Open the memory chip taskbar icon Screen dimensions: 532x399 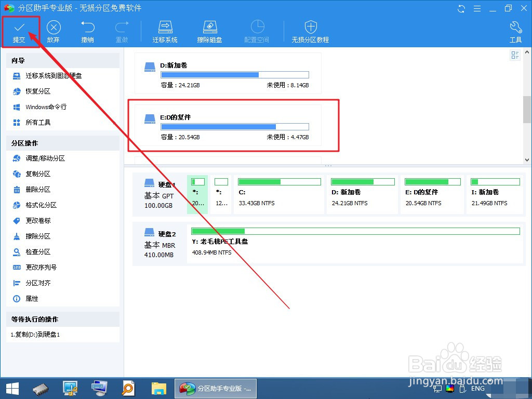41,389
